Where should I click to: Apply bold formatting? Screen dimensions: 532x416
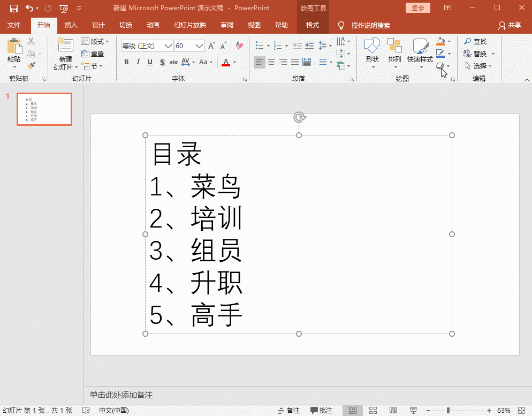(x=126, y=62)
